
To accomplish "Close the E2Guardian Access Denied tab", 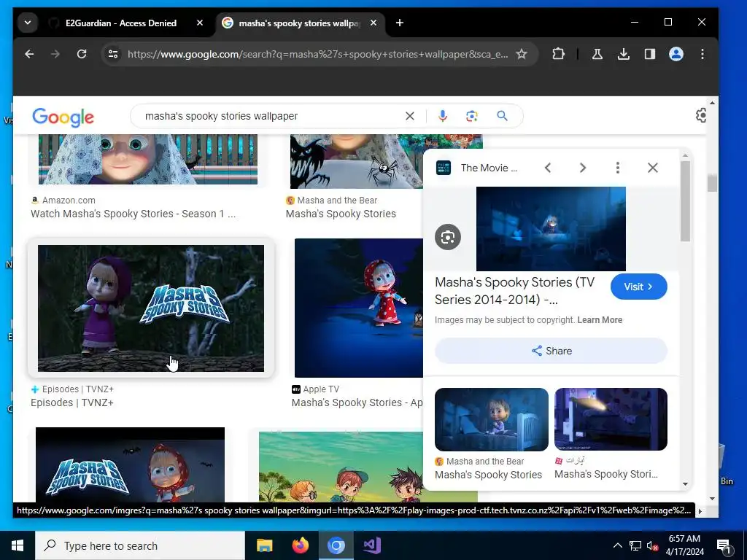I will [200, 23].
